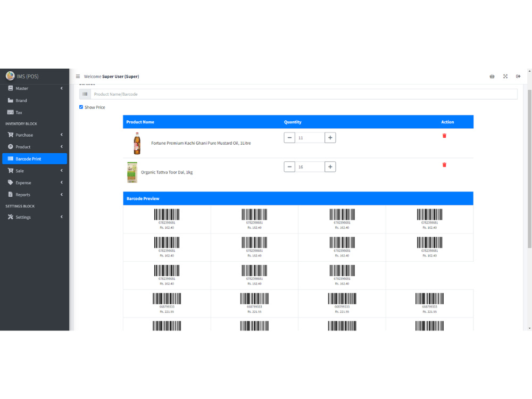The height and width of the screenshot is (399, 532).
Task: Expand the Product submenu chevron
Action: click(x=61, y=147)
